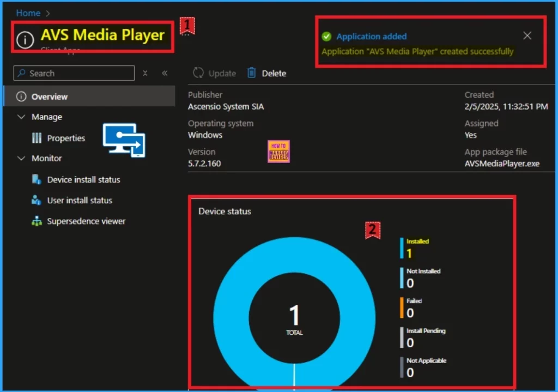The image size is (558, 392).
Task: Select version number 5.7.2.160
Action: click(x=205, y=164)
